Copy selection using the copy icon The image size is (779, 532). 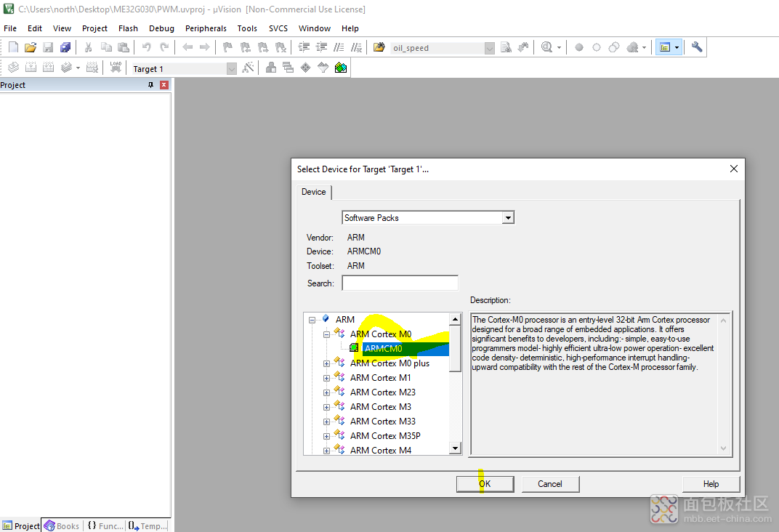coord(106,47)
